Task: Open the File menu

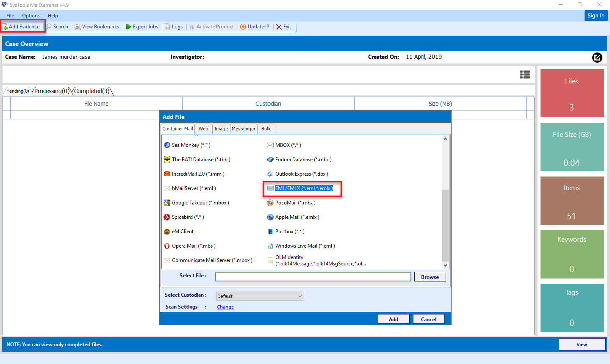Action: coord(10,16)
